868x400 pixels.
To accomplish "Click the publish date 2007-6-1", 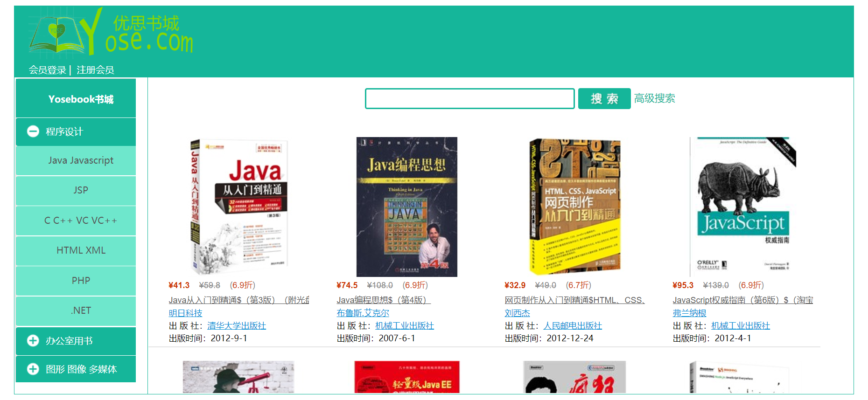I will coord(397,338).
